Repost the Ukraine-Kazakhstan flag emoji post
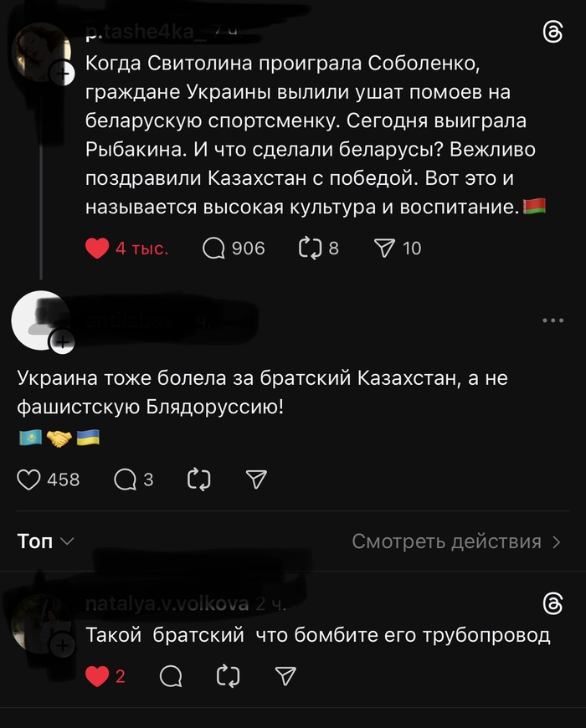Screen dimensions: 586x728 tap(199, 479)
